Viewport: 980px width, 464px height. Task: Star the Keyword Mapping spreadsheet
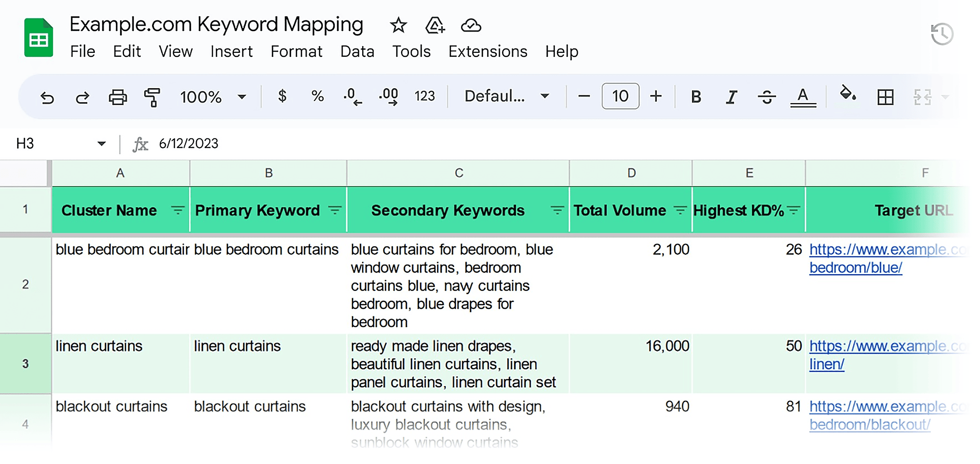point(398,25)
